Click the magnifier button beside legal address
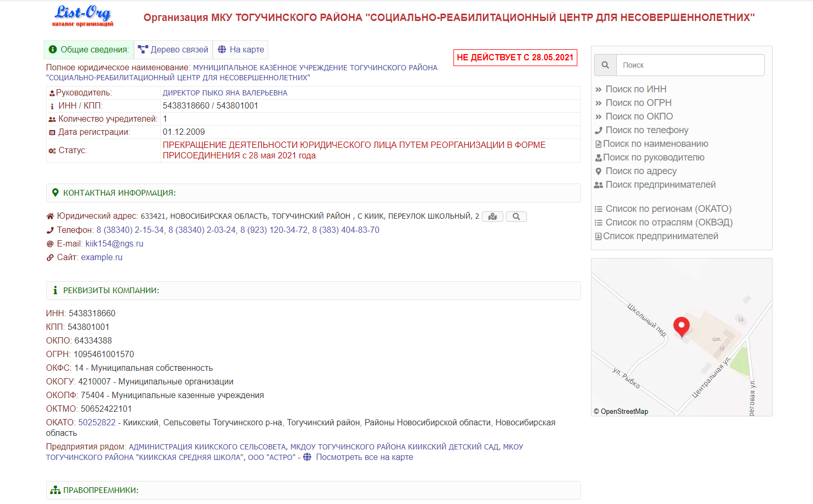813x504 pixels. (516, 217)
